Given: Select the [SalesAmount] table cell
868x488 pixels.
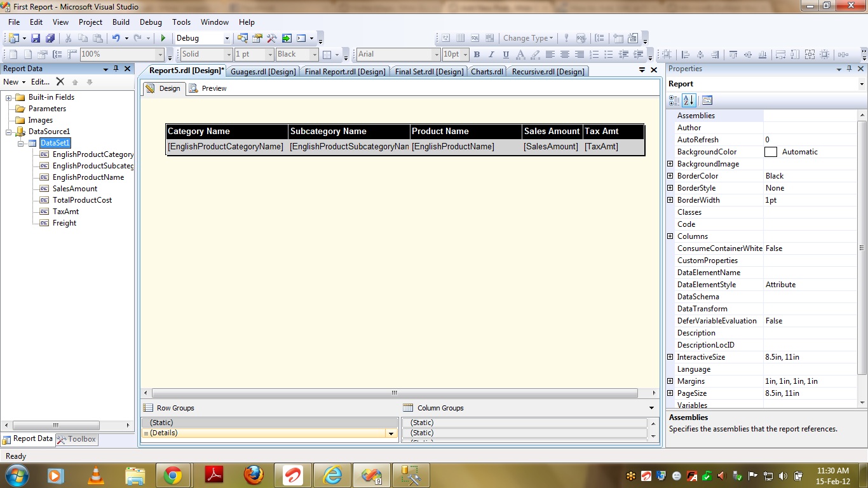Looking at the screenshot, I should tap(551, 147).
